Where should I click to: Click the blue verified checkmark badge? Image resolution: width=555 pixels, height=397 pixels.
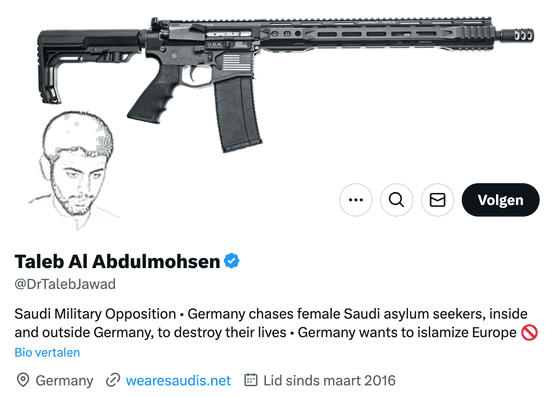tap(231, 261)
